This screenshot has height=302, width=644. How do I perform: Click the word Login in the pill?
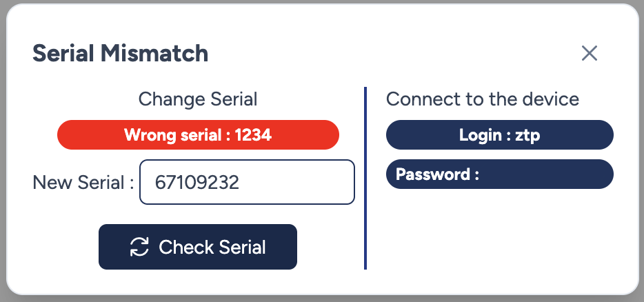click(x=479, y=135)
